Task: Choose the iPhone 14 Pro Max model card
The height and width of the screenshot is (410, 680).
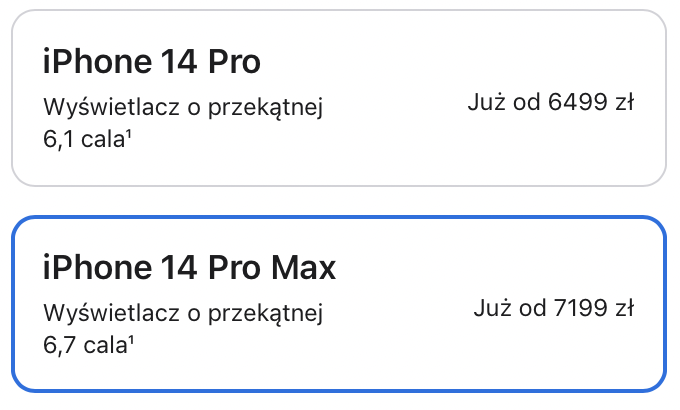Action: click(x=339, y=304)
